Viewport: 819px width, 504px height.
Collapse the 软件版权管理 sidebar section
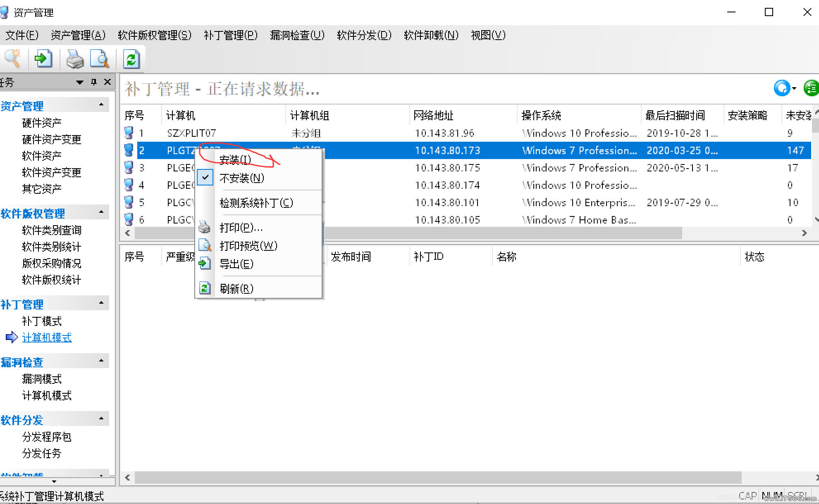[x=101, y=212]
